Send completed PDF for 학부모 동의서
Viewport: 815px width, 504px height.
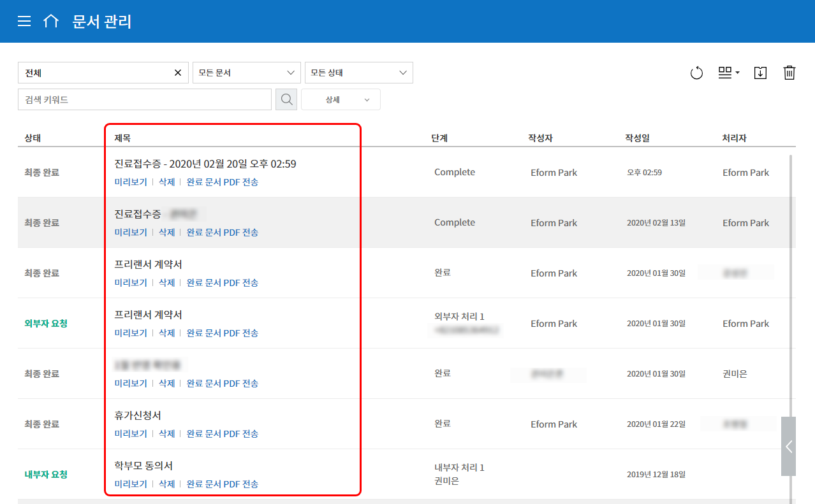[223, 484]
